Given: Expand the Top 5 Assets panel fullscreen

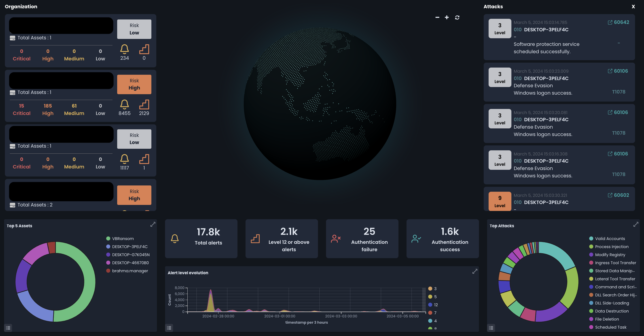Looking at the screenshot, I should (153, 224).
